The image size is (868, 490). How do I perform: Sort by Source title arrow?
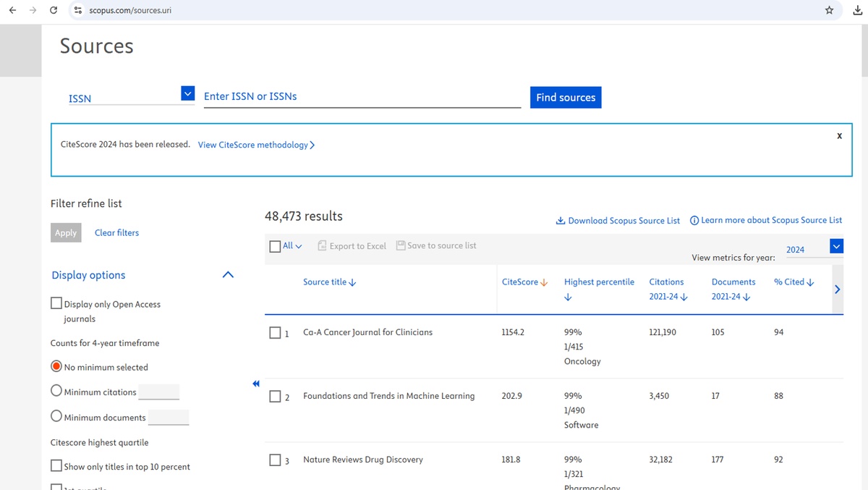[352, 282]
